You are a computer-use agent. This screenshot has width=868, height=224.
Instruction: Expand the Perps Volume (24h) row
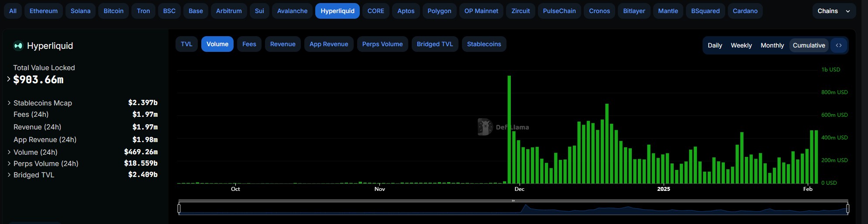point(9,163)
